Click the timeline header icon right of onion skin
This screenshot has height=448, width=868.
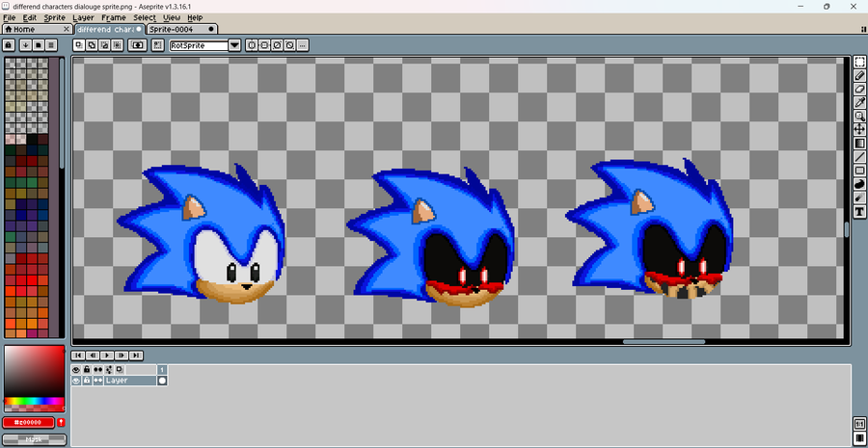point(120,369)
